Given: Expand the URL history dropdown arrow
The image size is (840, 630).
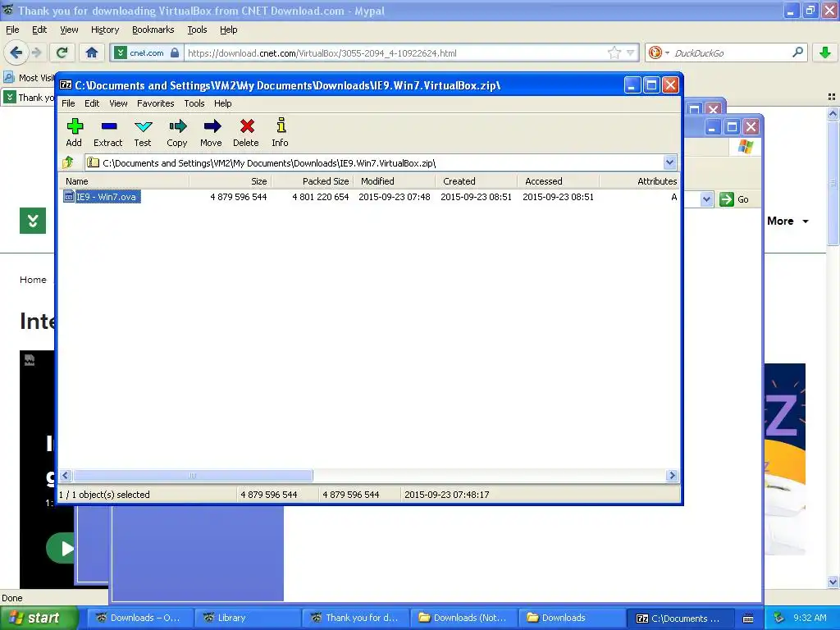Looking at the screenshot, I should coord(631,52).
